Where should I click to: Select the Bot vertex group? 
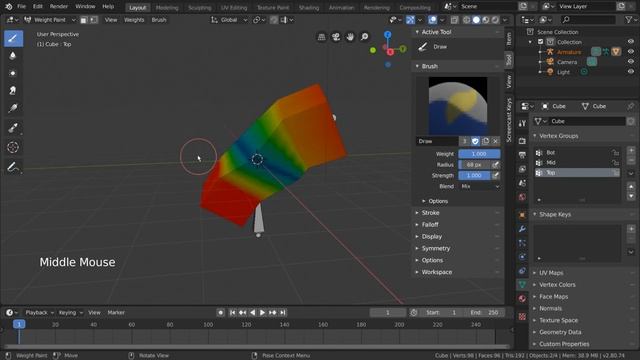[x=577, y=153]
